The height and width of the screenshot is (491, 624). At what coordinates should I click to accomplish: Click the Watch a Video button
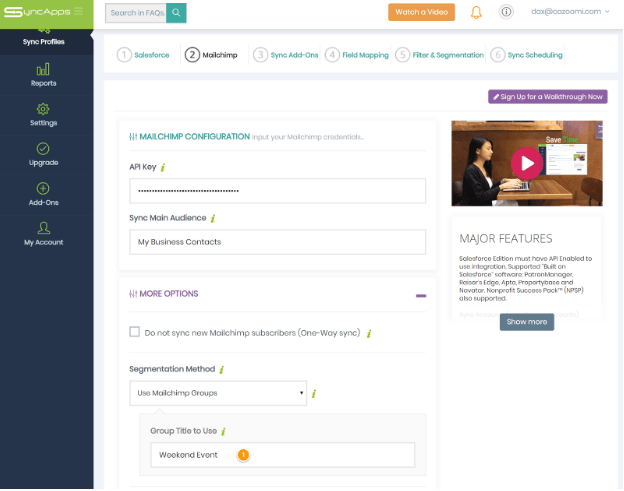[421, 12]
